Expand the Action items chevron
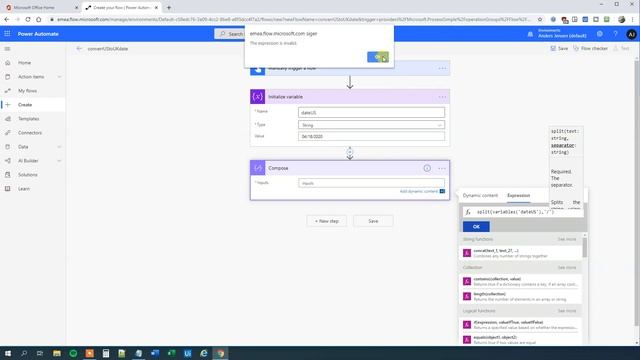 [x=59, y=77]
